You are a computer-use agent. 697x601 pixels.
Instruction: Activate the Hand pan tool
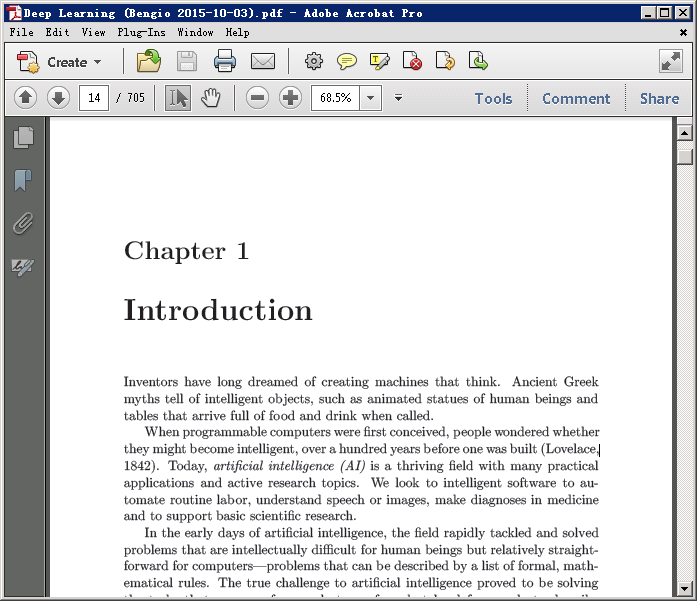(211, 98)
